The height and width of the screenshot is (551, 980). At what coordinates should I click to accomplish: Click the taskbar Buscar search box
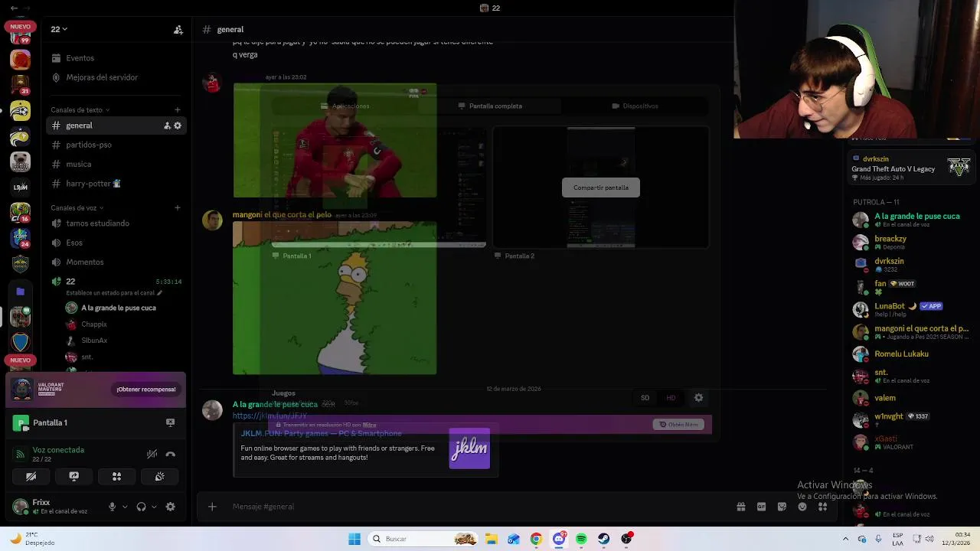click(423, 539)
